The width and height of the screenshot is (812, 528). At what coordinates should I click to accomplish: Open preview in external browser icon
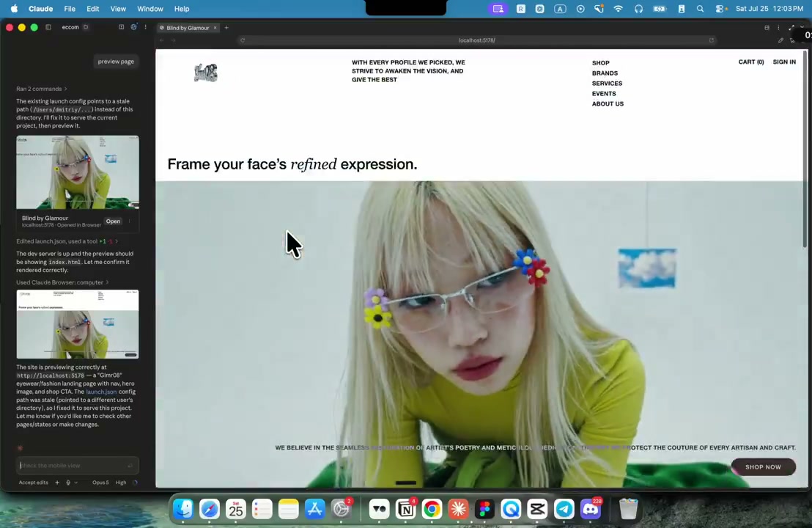click(712, 40)
